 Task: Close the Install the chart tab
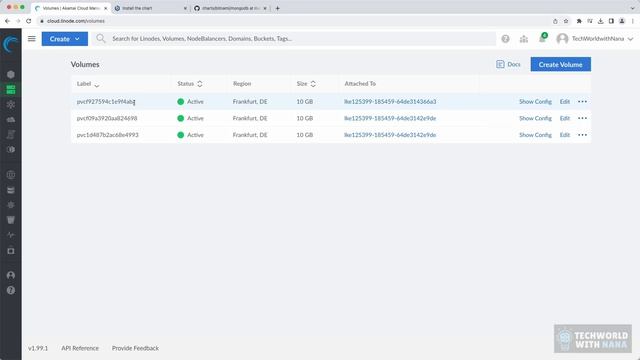click(185, 8)
